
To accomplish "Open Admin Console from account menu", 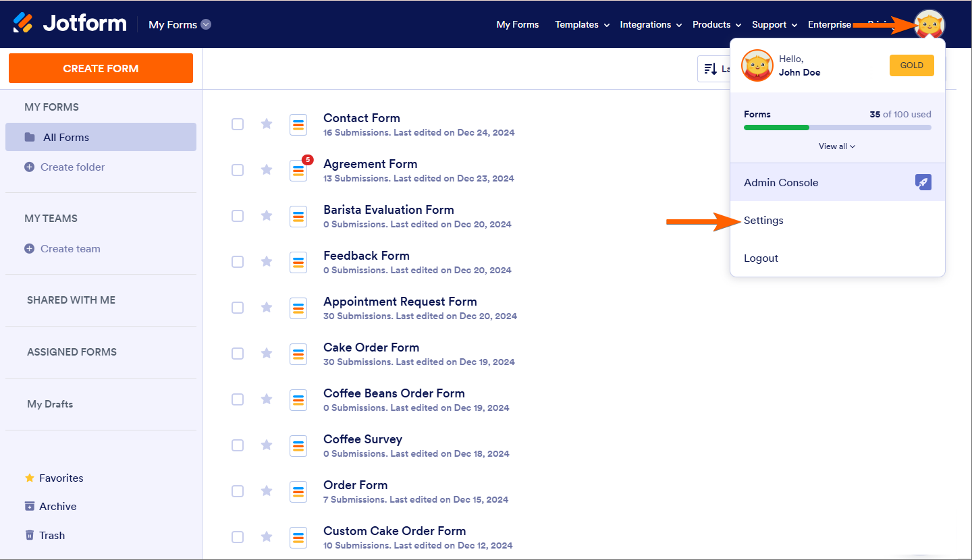I will (x=838, y=182).
